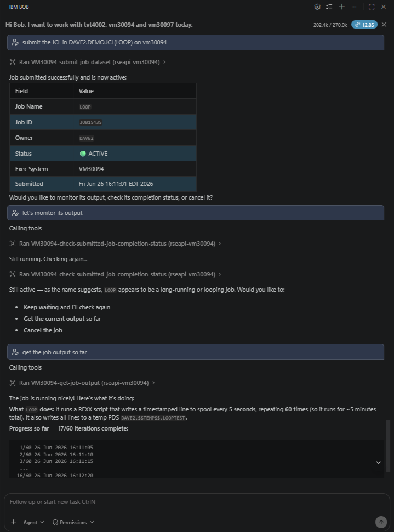Viewport: 394px width, 532px height.
Task: Select the 'submit the JCL in DAVE2.DEMO.JCL(LOOP)' message
Action: 196,42
